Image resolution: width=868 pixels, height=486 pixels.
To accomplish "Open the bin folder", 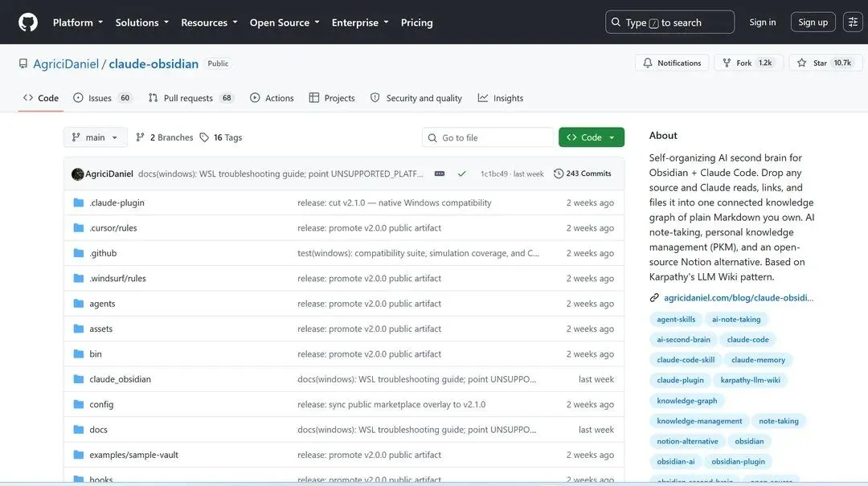I will tap(95, 353).
